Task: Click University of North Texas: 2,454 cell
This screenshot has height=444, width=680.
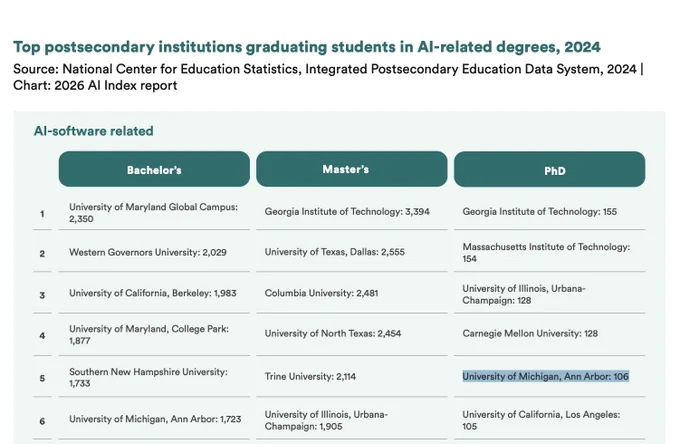Action: (333, 333)
